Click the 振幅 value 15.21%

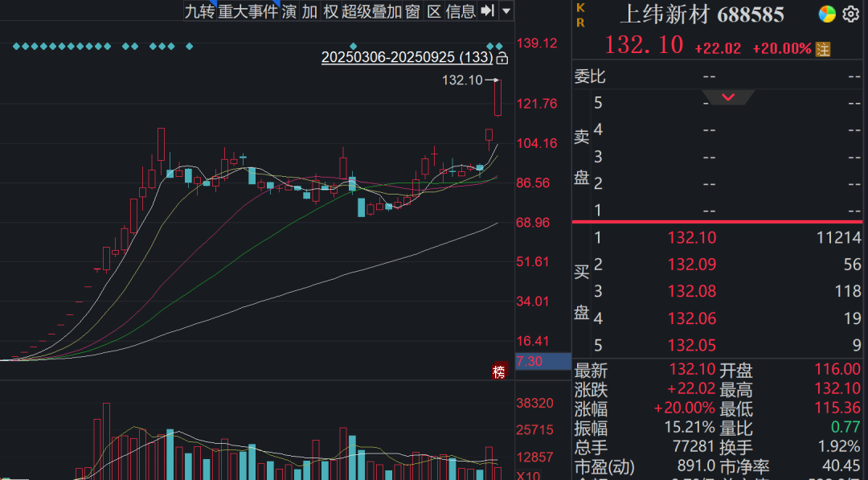point(690,428)
